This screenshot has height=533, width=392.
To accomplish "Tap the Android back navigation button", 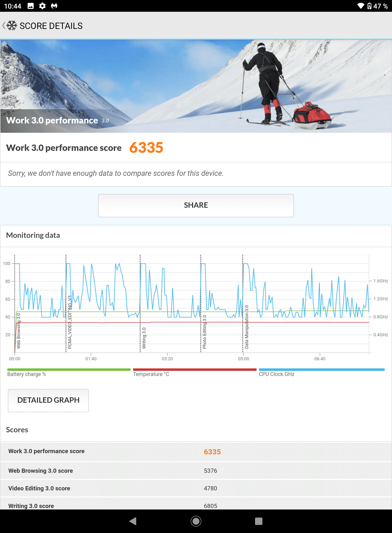I will tap(133, 521).
